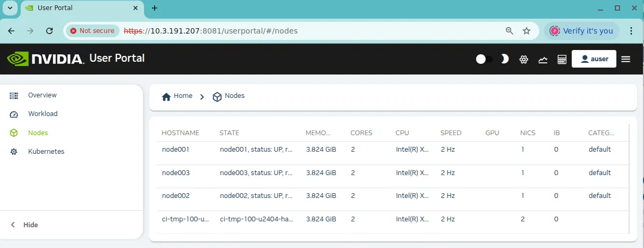Open the gear-shaped settings icon in header
The height and width of the screenshot is (248, 644).
click(524, 60)
